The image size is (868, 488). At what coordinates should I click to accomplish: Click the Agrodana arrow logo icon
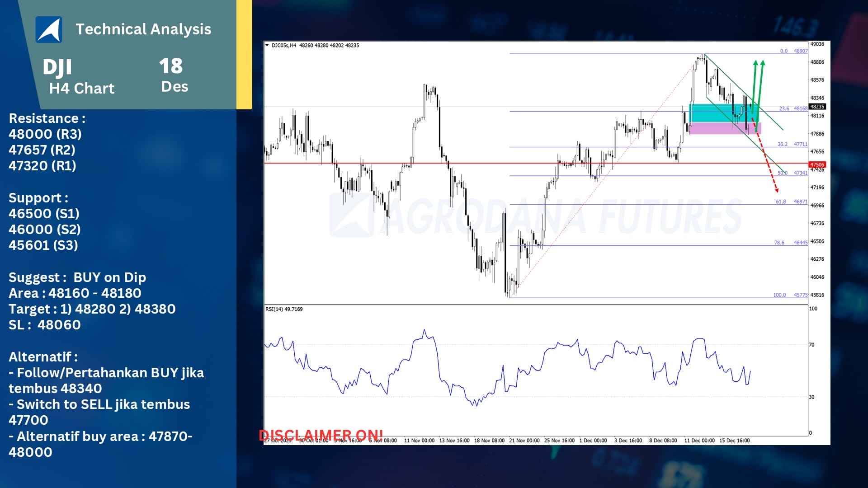[x=49, y=30]
